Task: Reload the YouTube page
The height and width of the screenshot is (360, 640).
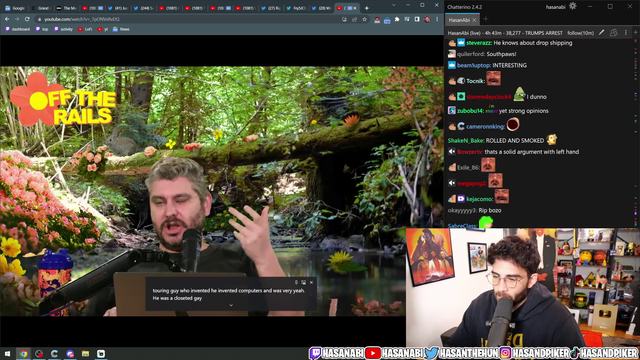Action: click(x=27, y=19)
